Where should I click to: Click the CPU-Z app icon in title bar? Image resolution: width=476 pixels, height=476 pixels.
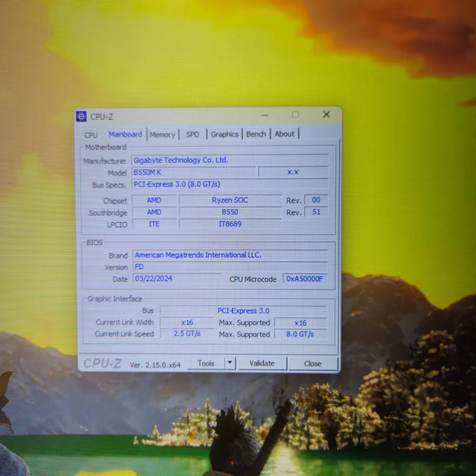[x=81, y=116]
